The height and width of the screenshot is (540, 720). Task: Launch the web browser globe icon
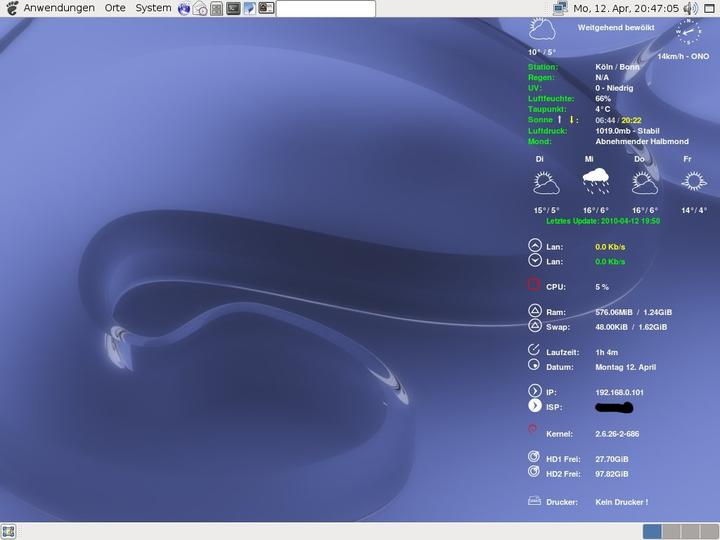(184, 8)
